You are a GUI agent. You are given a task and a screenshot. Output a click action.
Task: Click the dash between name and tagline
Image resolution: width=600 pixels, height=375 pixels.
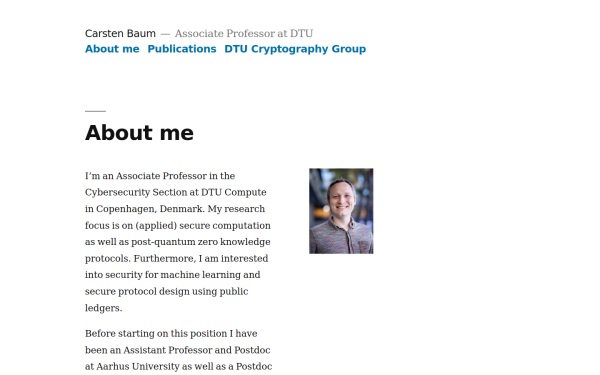(x=165, y=34)
